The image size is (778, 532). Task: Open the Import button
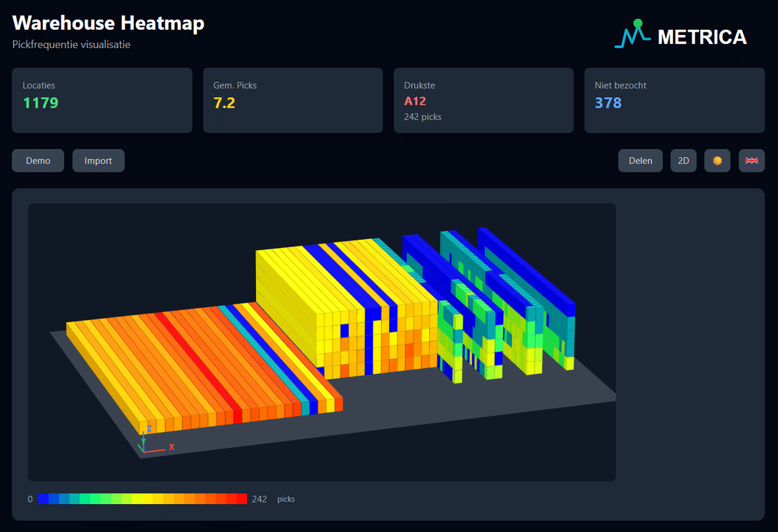99,161
